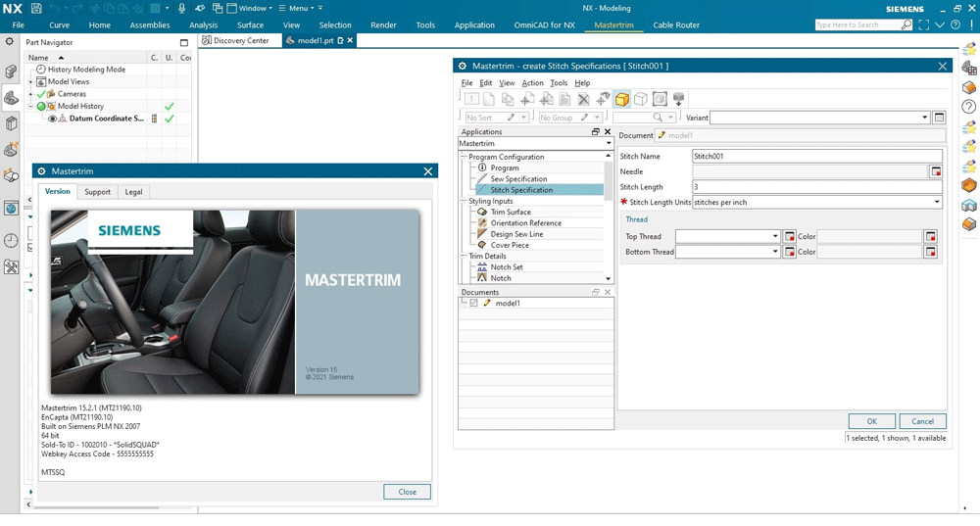Open the Menu button in title bar
Image resolution: width=980 pixels, height=526 pixels.
click(x=294, y=8)
